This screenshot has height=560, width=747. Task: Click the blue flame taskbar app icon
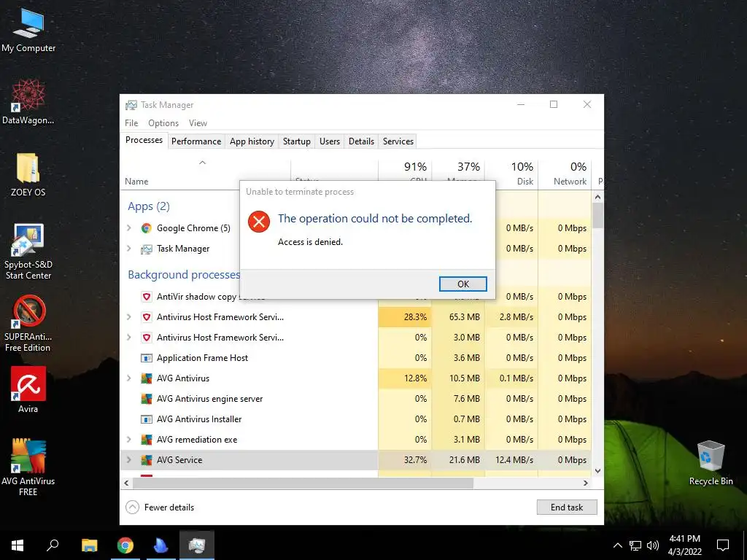point(161,545)
